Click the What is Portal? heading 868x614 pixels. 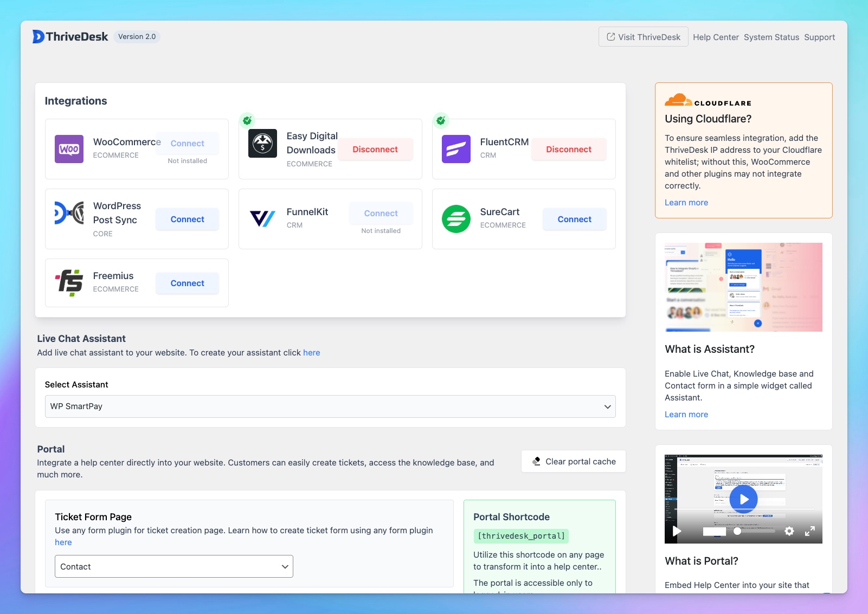click(702, 561)
